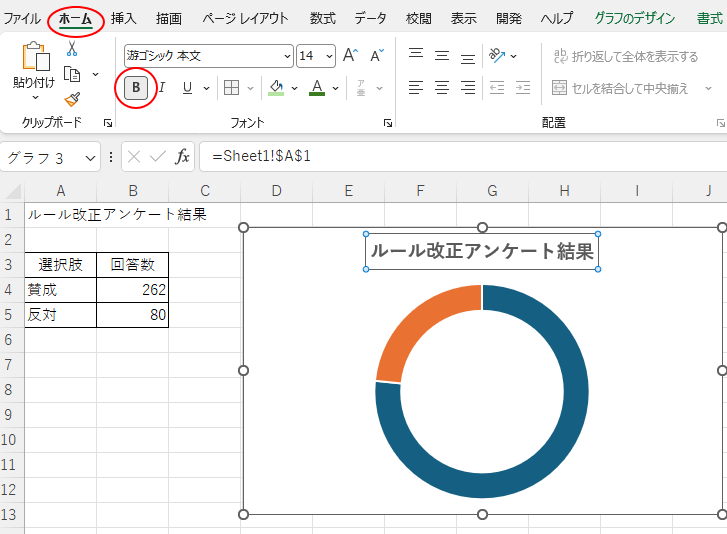Decrease the indent
The image size is (727, 534).
point(497,88)
